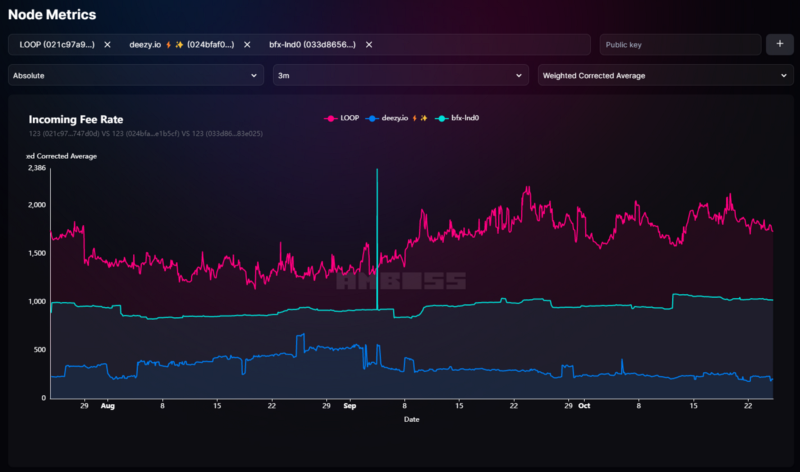The height and width of the screenshot is (472, 800).
Task: Click the LOOP pink legend marker
Action: pos(331,118)
